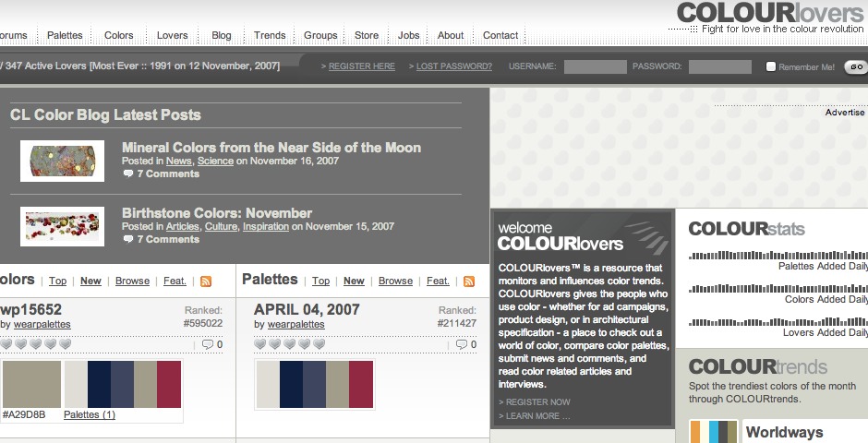Click wearpalettes author link under APRIL 04, 2007
868x443 pixels.
[296, 325]
